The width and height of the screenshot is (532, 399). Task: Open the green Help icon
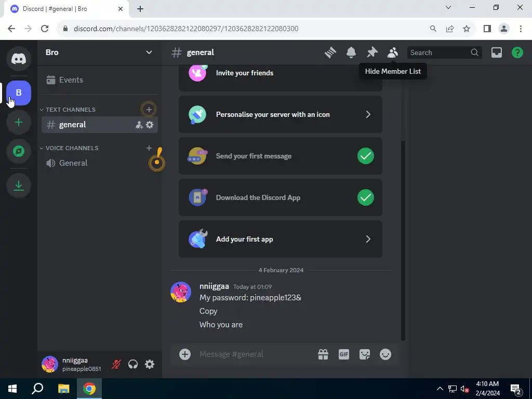point(517,52)
